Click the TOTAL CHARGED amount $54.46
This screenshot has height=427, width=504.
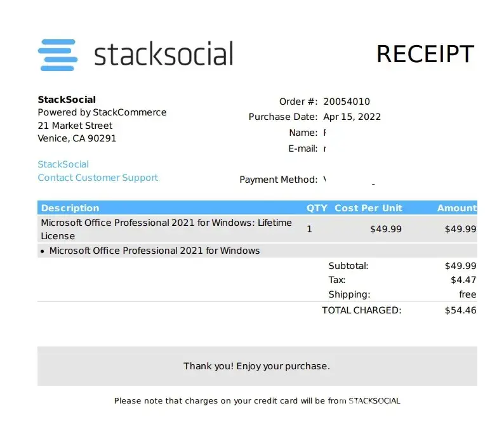point(460,310)
